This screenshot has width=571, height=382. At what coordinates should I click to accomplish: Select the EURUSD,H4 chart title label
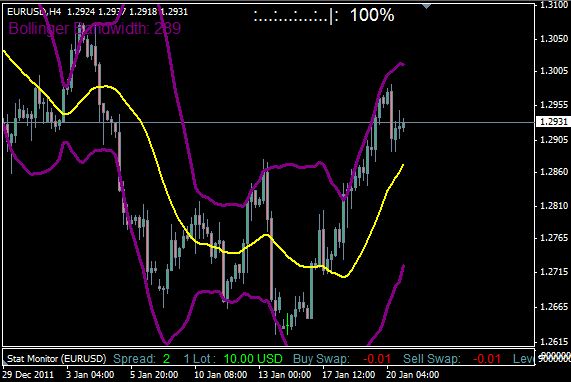coord(34,12)
